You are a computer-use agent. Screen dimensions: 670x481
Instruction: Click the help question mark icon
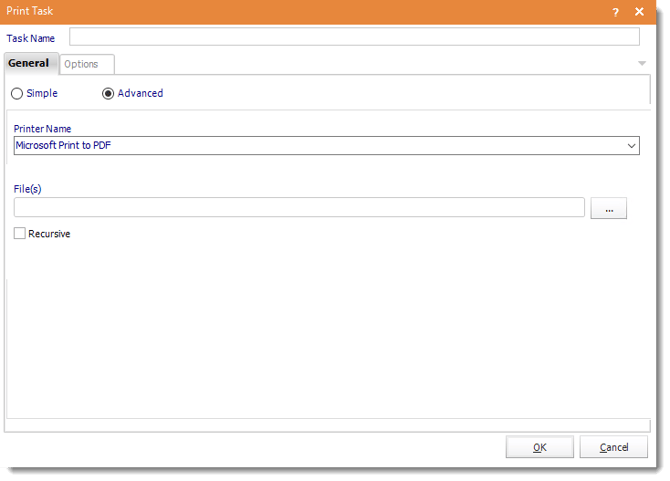pos(615,11)
